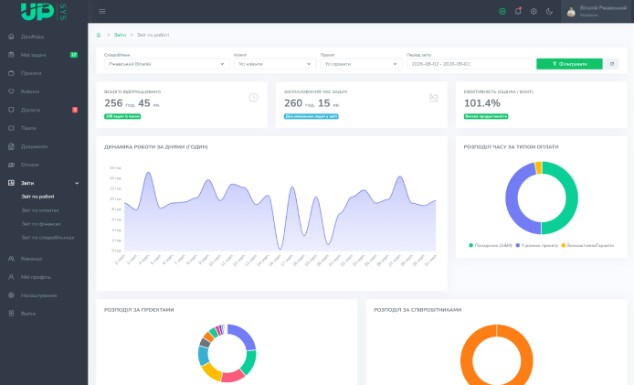Open the gear settings icon in header

click(x=534, y=11)
